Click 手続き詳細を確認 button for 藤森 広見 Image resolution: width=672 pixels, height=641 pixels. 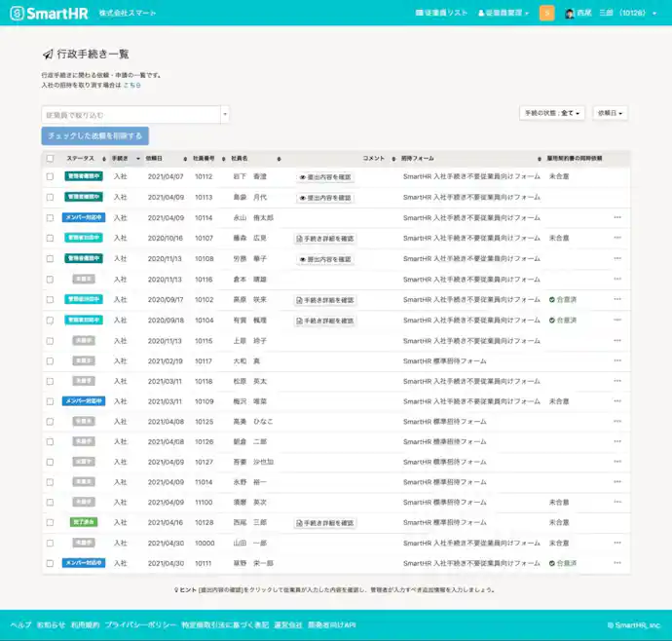point(324,238)
